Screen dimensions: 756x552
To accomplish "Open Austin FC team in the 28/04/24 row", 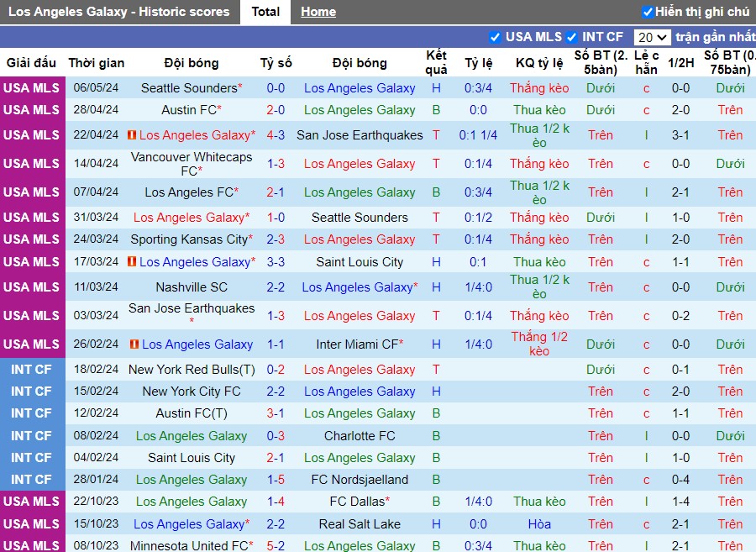I will pyautogui.click(x=189, y=110).
